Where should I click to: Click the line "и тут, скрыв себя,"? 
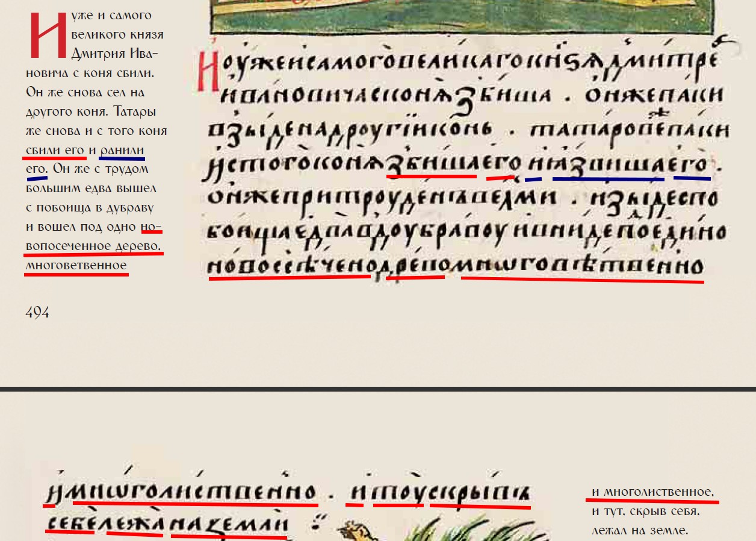point(646,511)
